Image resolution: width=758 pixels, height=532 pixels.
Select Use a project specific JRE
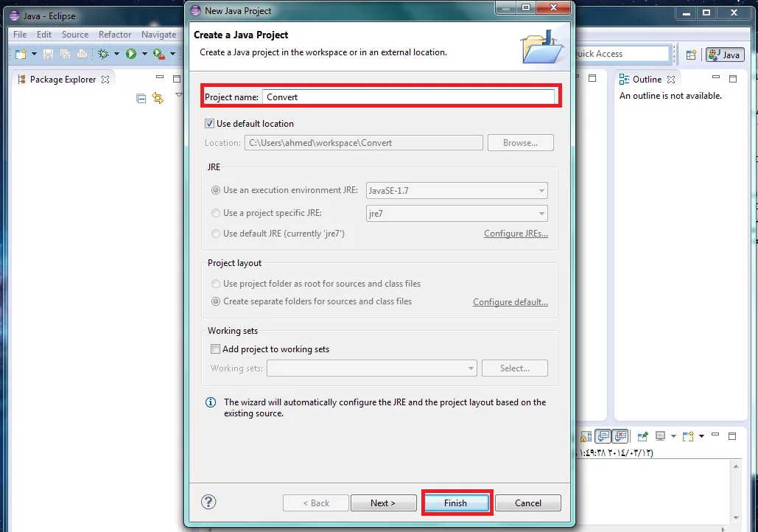pos(216,213)
